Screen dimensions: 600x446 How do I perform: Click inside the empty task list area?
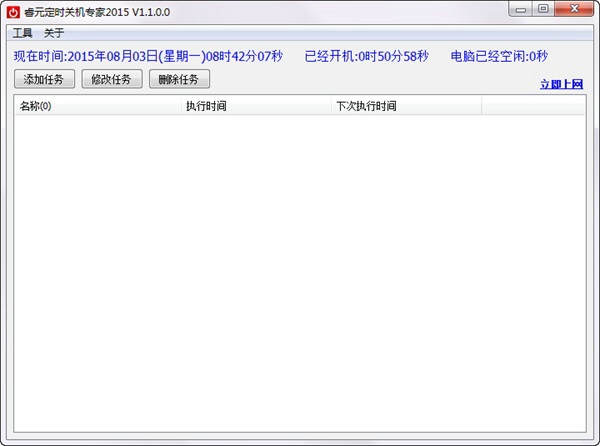[x=300, y=270]
